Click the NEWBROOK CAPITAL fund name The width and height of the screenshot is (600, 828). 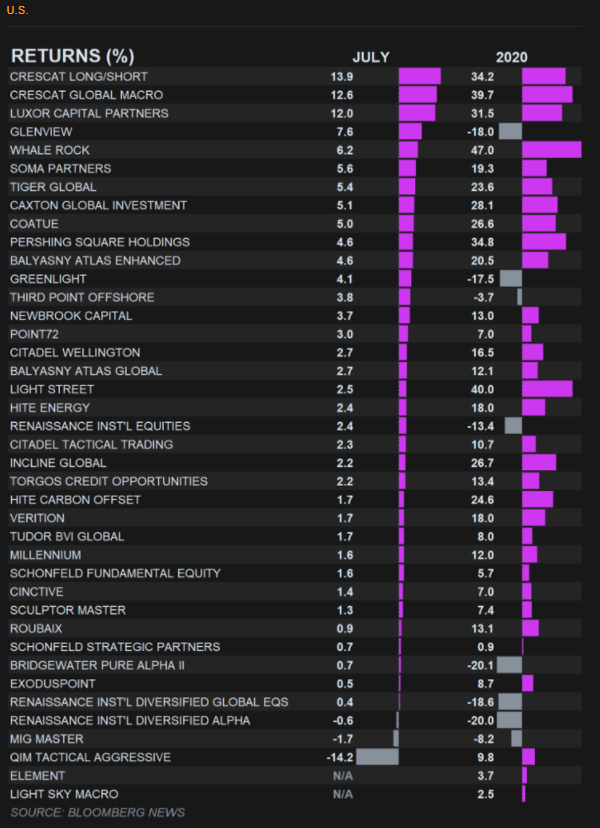pos(71,316)
